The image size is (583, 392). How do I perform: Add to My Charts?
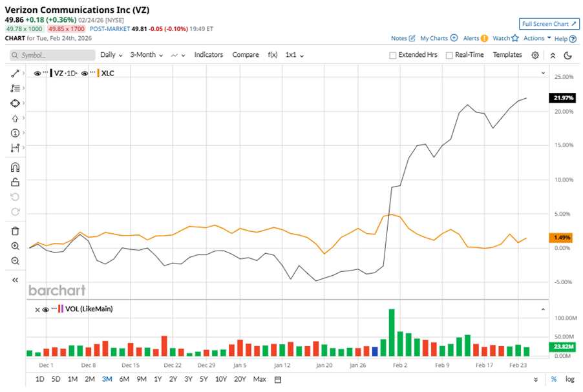point(439,38)
